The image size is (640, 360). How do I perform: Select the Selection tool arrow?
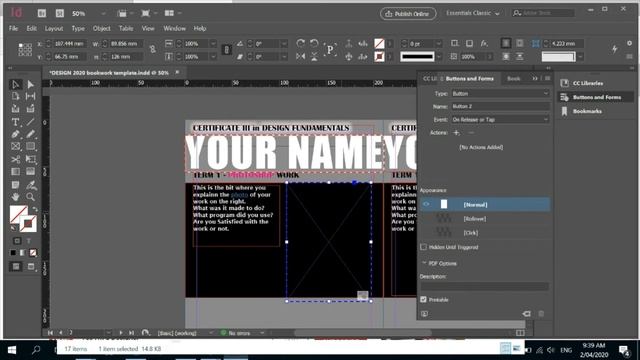pyautogui.click(x=16, y=84)
